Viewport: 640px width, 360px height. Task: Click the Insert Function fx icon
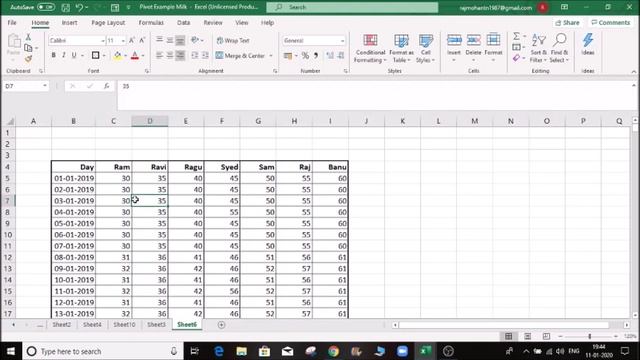click(x=107, y=86)
